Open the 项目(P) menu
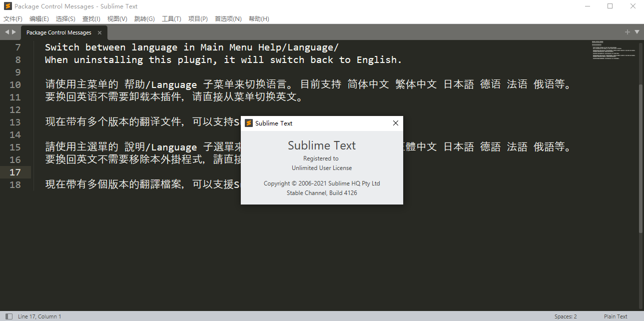Image resolution: width=644 pixels, height=321 pixels. click(198, 19)
